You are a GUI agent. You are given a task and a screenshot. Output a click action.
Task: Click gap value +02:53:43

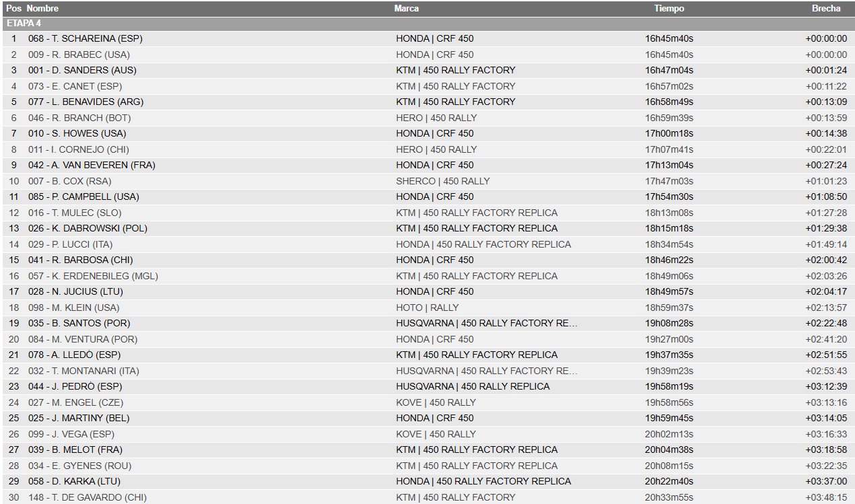(x=826, y=371)
